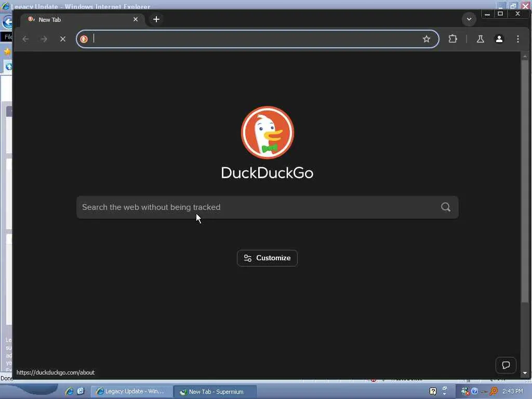This screenshot has height=399, width=532.
Task: Open the feedback chat bubble icon
Action: 506,365
